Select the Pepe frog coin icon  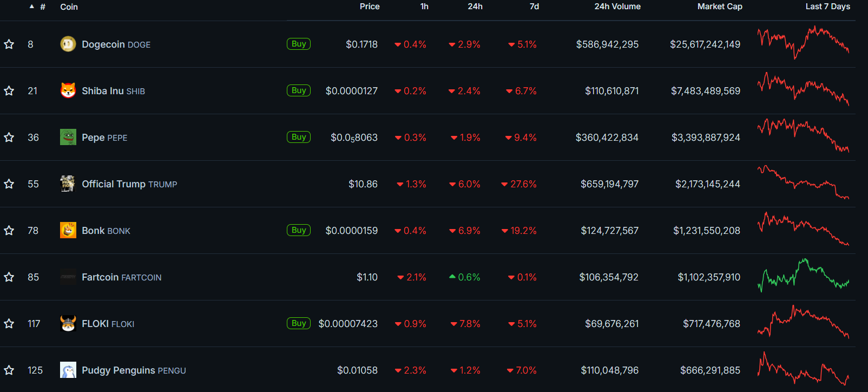pos(68,137)
